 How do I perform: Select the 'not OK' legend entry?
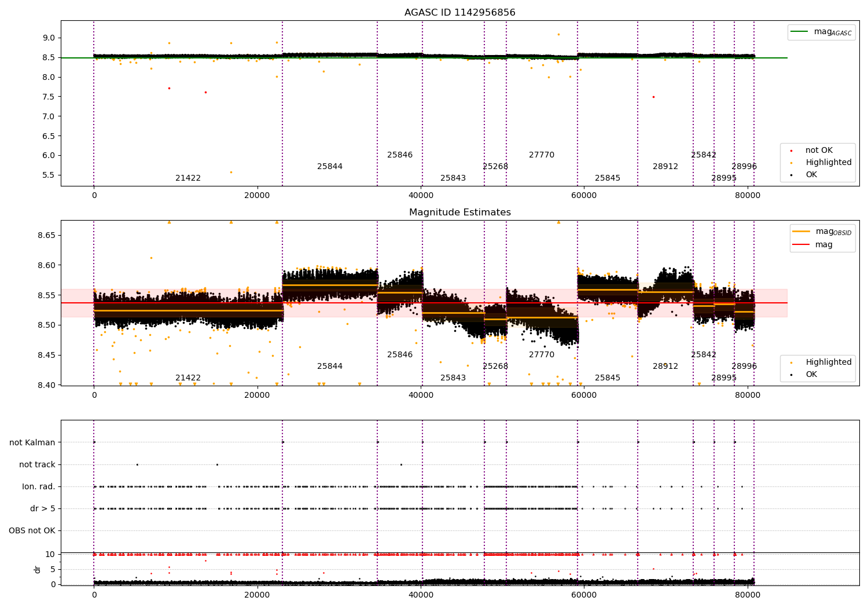[x=819, y=151]
